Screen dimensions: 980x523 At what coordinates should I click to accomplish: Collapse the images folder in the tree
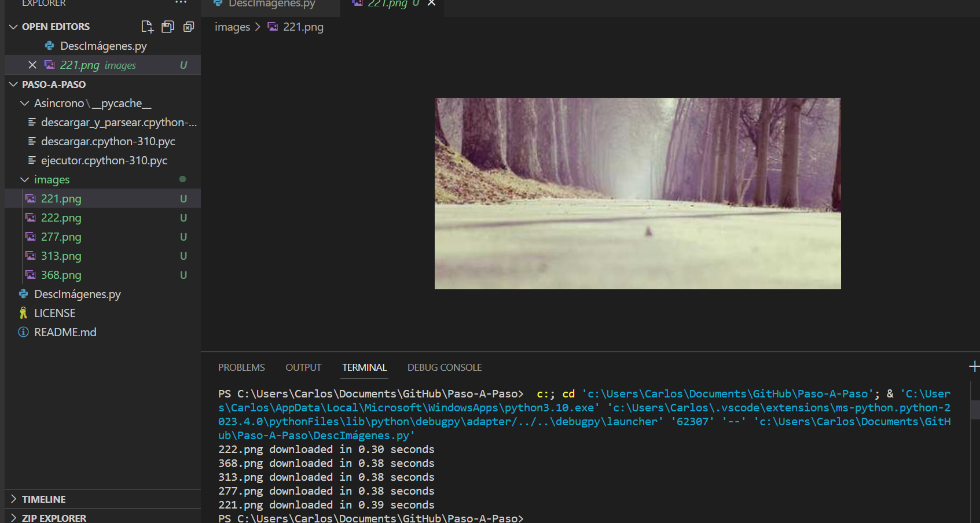pos(24,179)
